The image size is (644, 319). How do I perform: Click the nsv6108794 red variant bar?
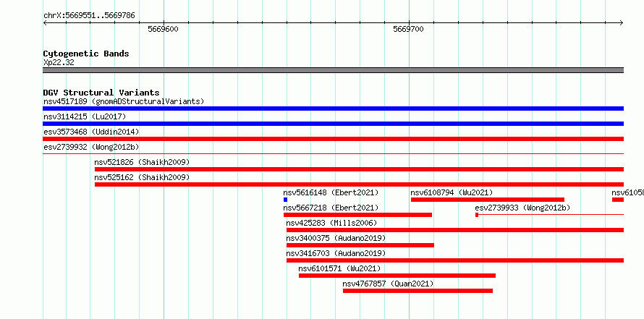coord(488,200)
